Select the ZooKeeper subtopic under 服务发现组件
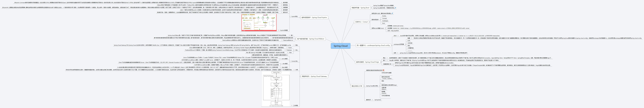644x108 pixels. [x=385, y=21]
